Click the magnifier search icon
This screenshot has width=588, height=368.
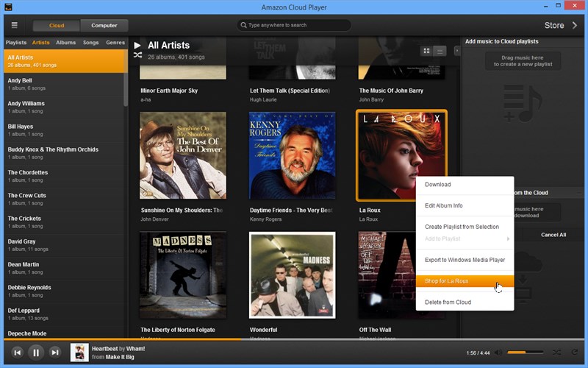pos(243,25)
